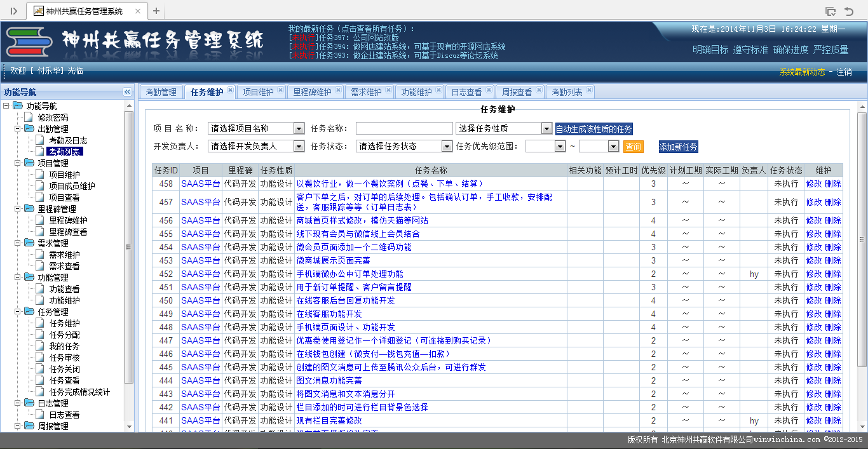Open the 选择任务性质 dropdown

[x=546, y=128]
